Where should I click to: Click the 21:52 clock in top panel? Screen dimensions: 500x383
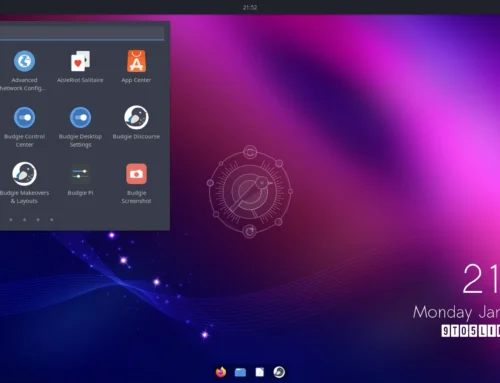[250, 7]
